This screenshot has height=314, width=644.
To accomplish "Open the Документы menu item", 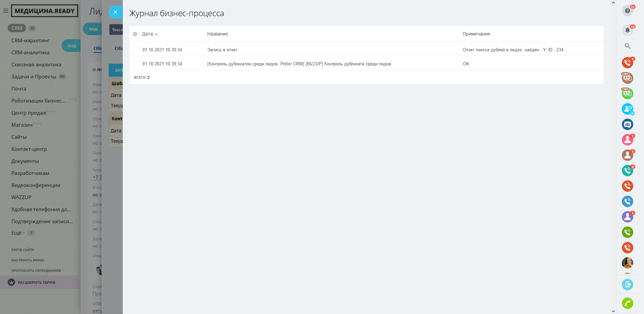I will point(25,161).
